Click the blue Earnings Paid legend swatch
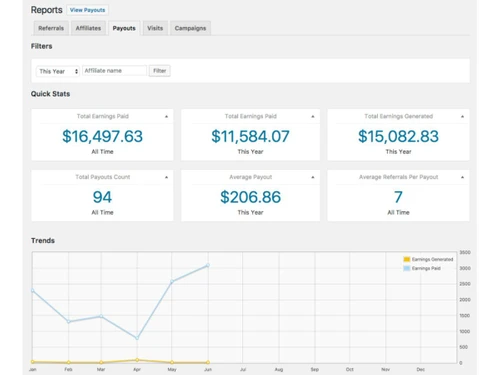The height and width of the screenshot is (375, 500). tap(407, 268)
